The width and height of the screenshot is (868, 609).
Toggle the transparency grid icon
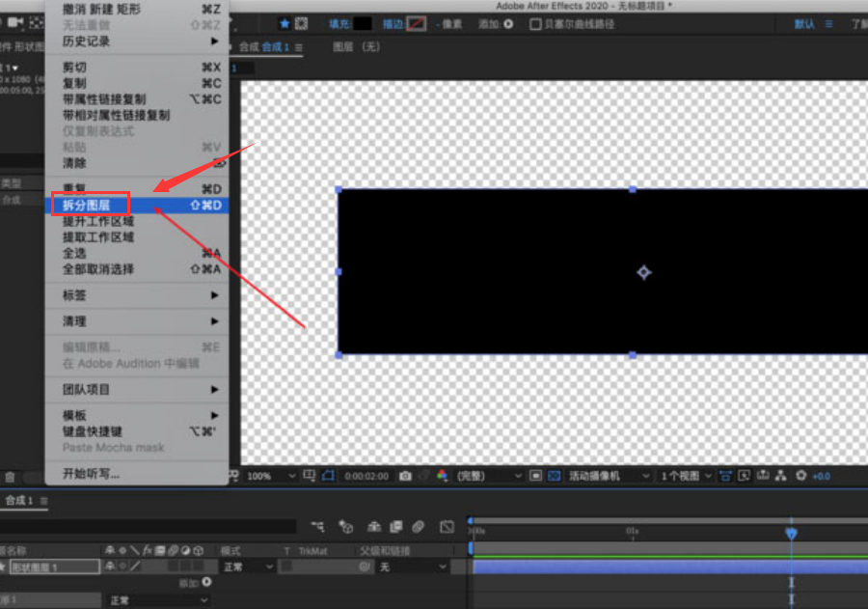(555, 476)
